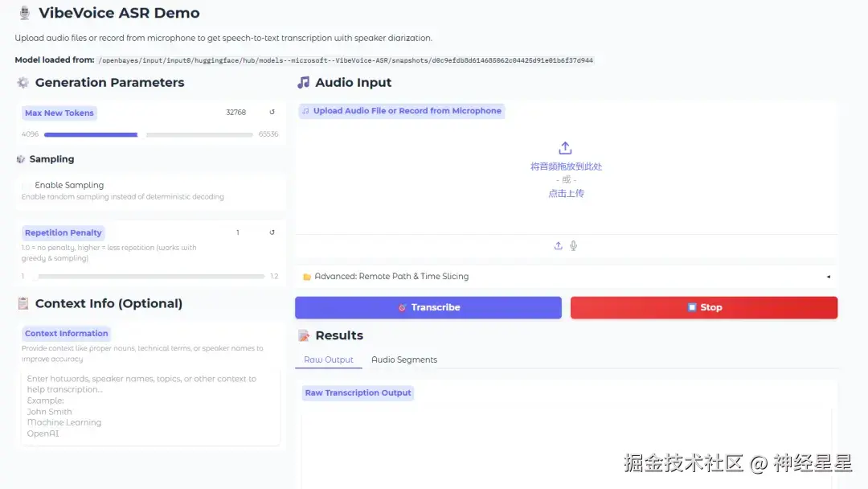Click the clipboard icon beside Context Info

point(23,303)
